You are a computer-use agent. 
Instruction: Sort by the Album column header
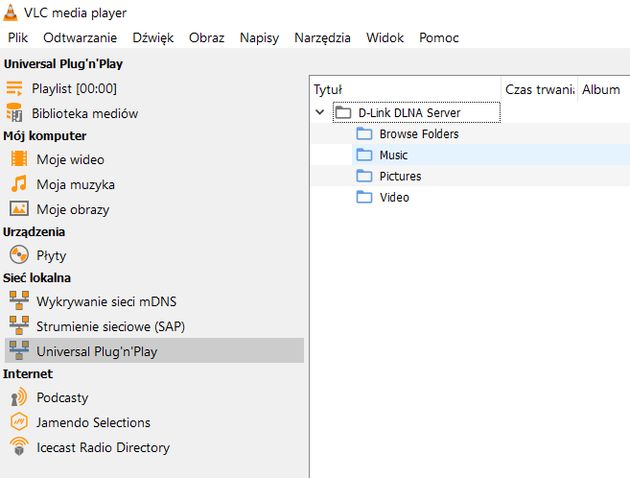coord(604,89)
